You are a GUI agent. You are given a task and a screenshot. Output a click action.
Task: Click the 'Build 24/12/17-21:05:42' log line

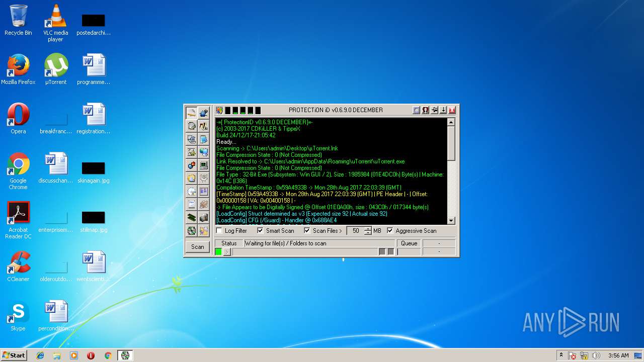246,135
